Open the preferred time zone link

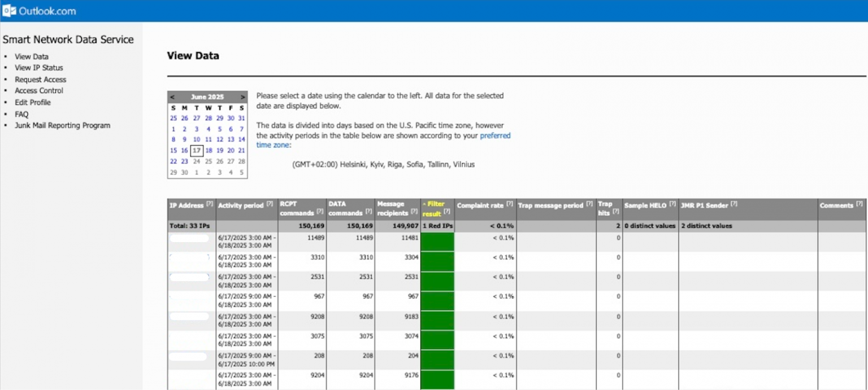tap(496, 135)
